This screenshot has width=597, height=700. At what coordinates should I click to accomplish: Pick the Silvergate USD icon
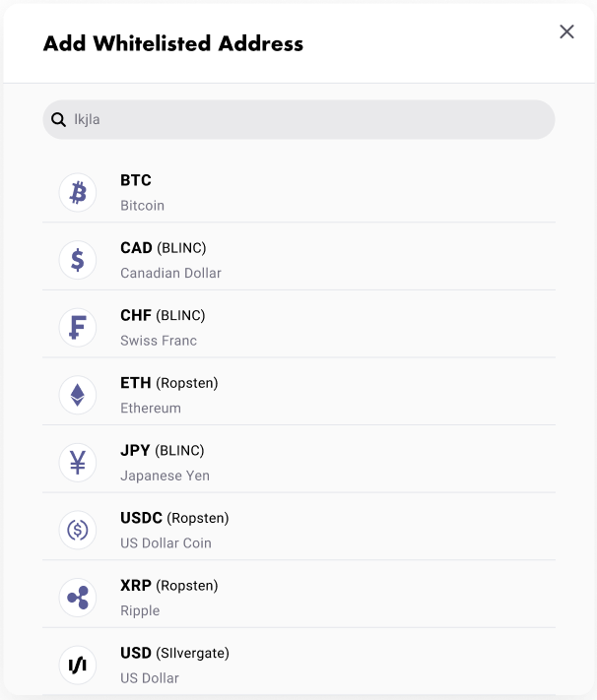[78, 665]
